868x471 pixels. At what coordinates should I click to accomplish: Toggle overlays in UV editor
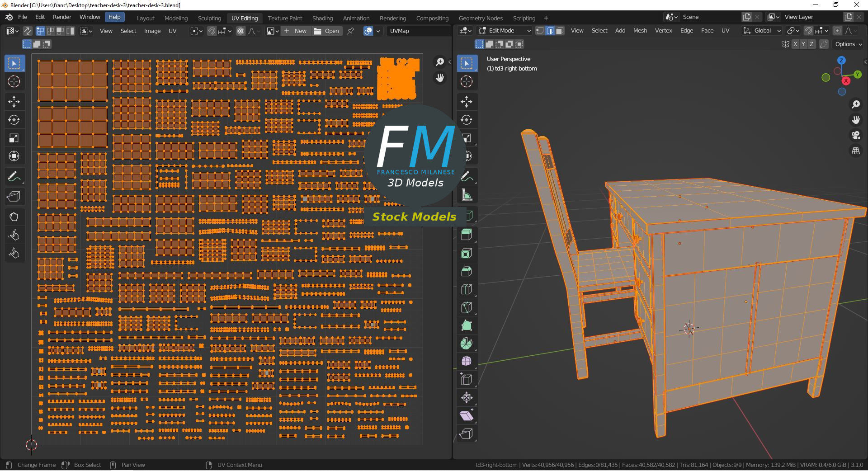coord(368,31)
